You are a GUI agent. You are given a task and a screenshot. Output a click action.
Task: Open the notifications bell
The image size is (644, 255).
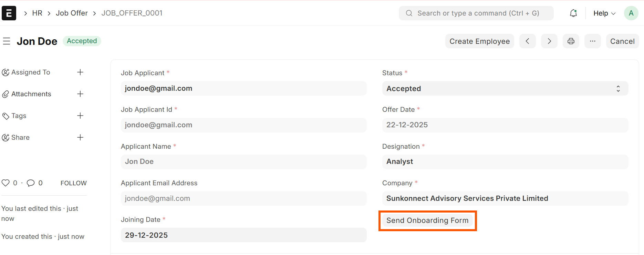(x=573, y=13)
